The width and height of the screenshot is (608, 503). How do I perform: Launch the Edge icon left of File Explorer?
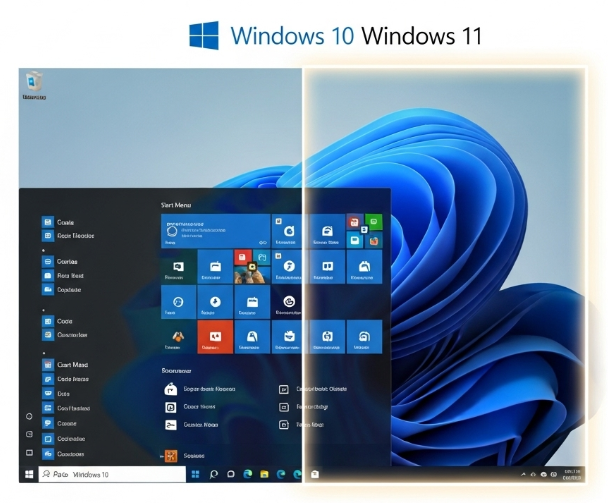247,474
